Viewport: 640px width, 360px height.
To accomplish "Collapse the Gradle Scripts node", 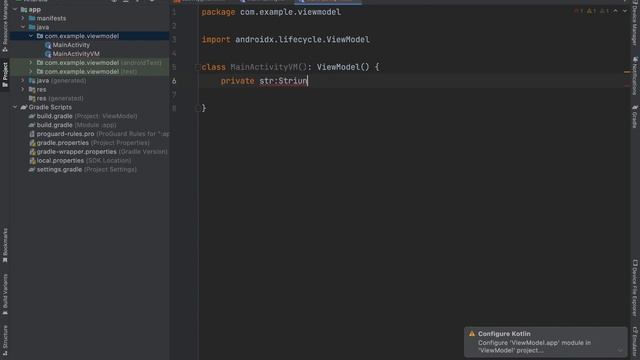I will click(15, 107).
